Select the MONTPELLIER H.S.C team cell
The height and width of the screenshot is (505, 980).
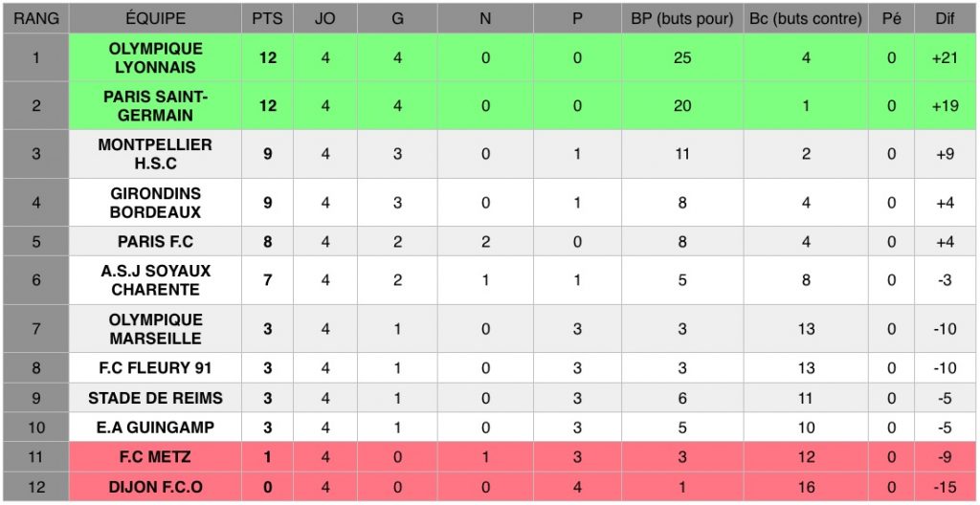(x=155, y=154)
